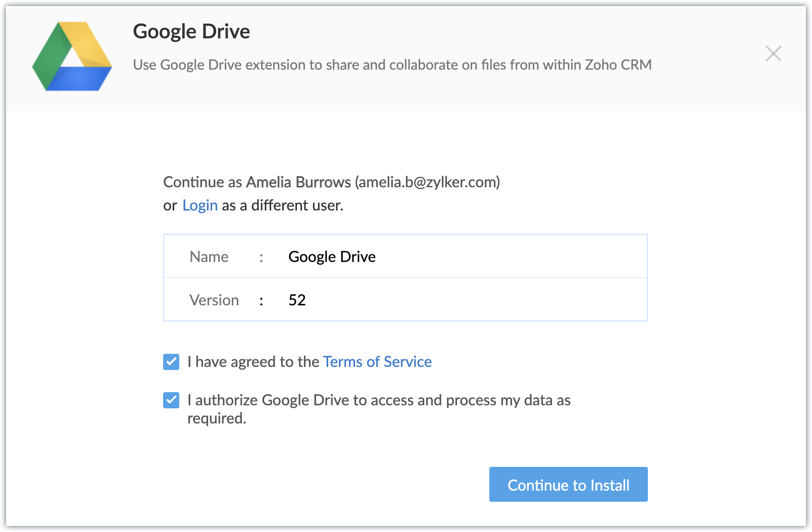Close the Google Drive install dialog
The image size is (812, 532).
click(773, 54)
